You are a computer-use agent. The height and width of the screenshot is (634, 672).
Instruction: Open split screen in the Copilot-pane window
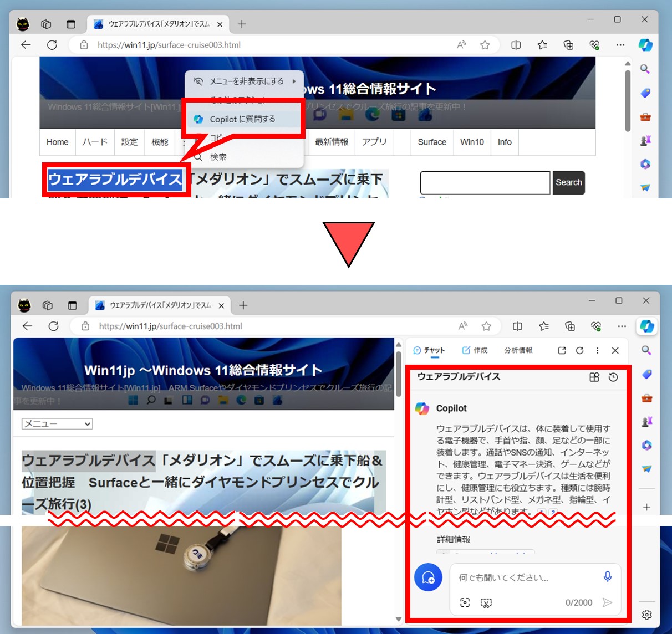pyautogui.click(x=517, y=326)
